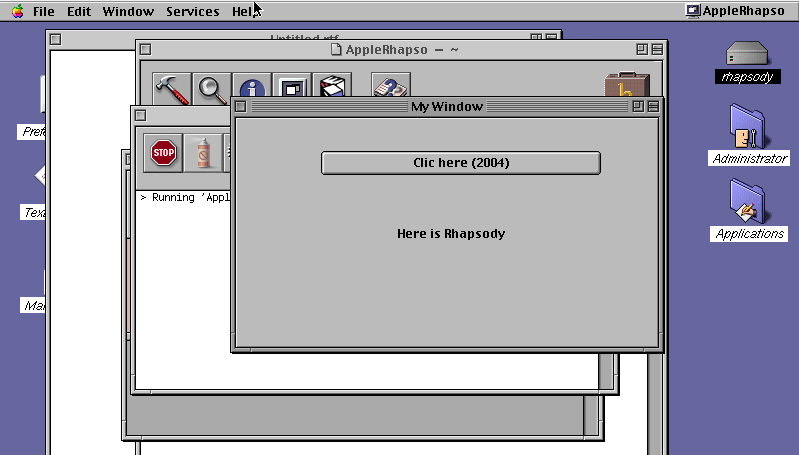
Task: Click the "Clic here (2004)" button
Action: (461, 163)
